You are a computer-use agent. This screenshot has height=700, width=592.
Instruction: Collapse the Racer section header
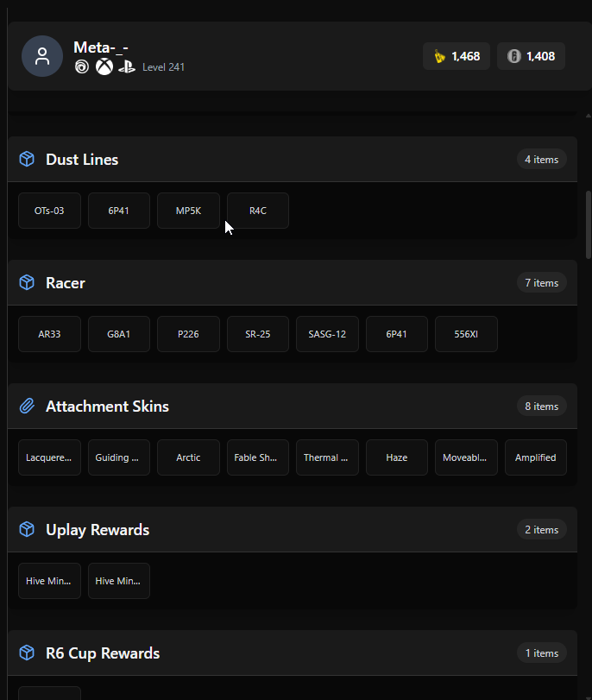pyautogui.click(x=293, y=283)
